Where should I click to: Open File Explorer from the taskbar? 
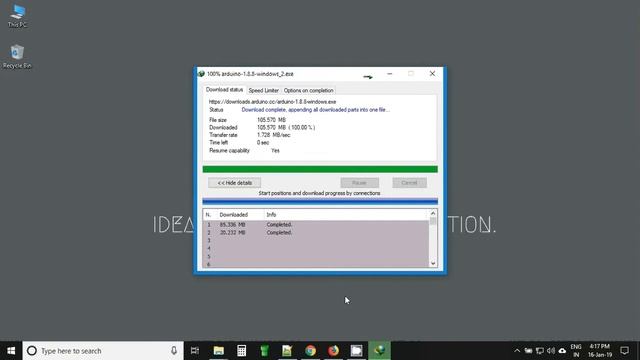coord(219,351)
